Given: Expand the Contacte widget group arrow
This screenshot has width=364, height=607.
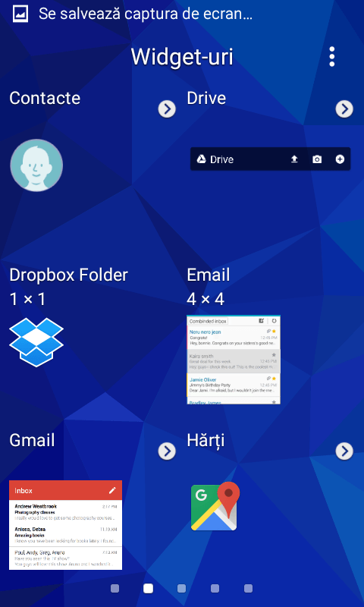Looking at the screenshot, I should [x=167, y=109].
